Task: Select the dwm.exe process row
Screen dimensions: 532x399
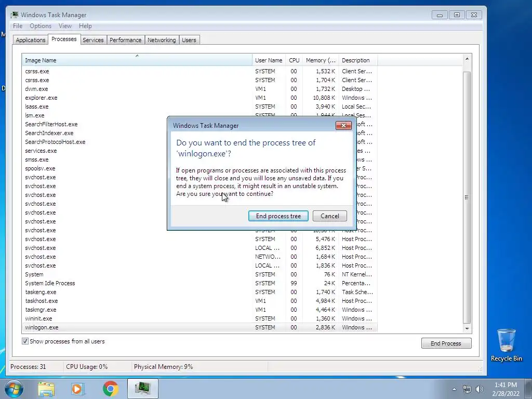Action: click(x=199, y=89)
